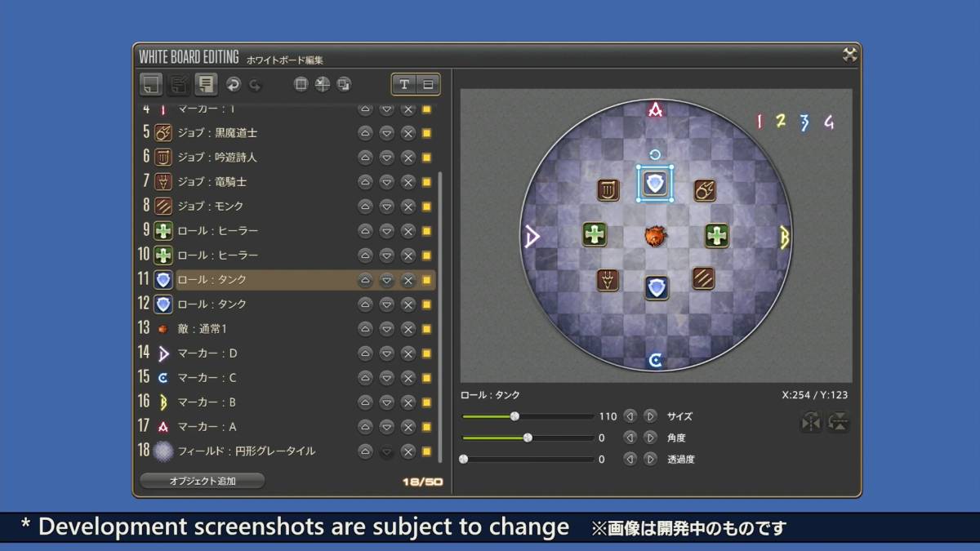Image resolution: width=980 pixels, height=551 pixels.
Task: Click the 角度 slider handle
Action: pos(528,438)
